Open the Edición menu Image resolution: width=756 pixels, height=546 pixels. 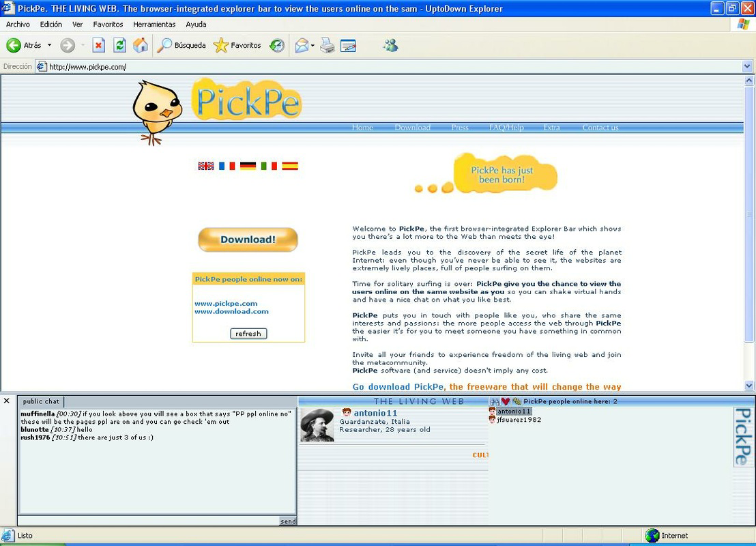(x=50, y=24)
